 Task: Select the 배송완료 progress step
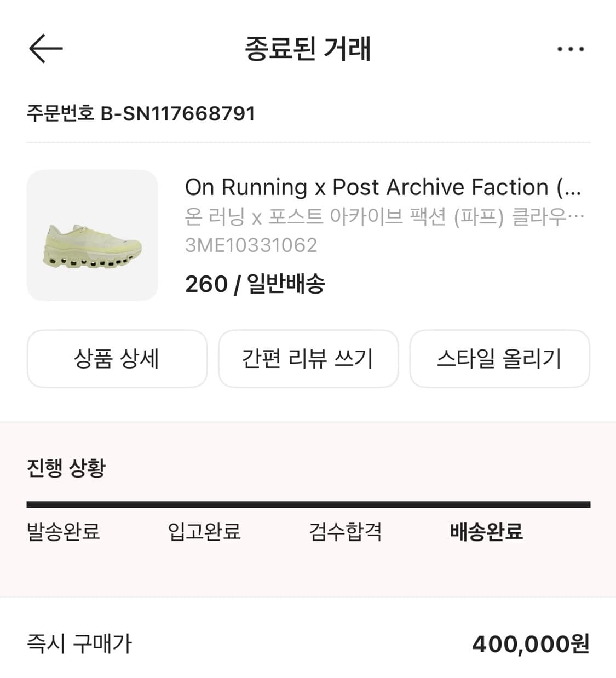point(486,531)
